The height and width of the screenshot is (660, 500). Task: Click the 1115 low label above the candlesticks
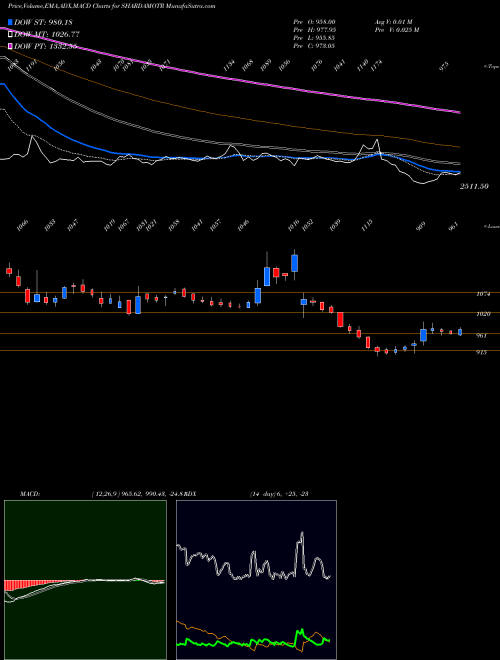tap(367, 225)
